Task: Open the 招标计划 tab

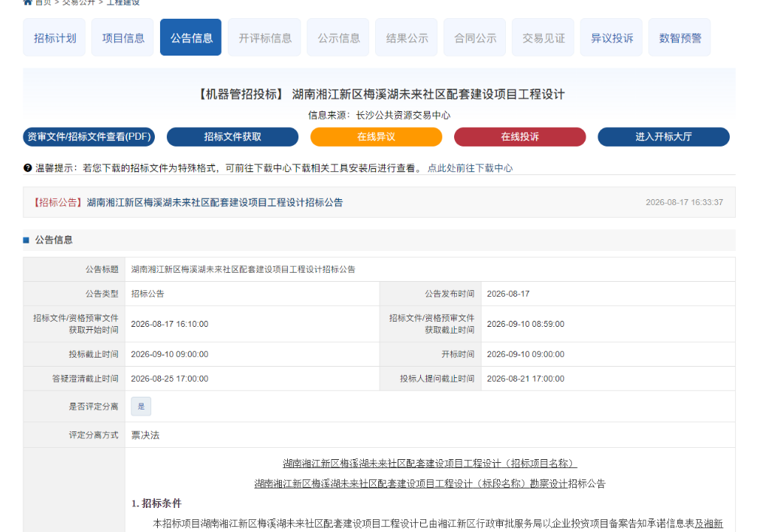Action: tap(54, 38)
